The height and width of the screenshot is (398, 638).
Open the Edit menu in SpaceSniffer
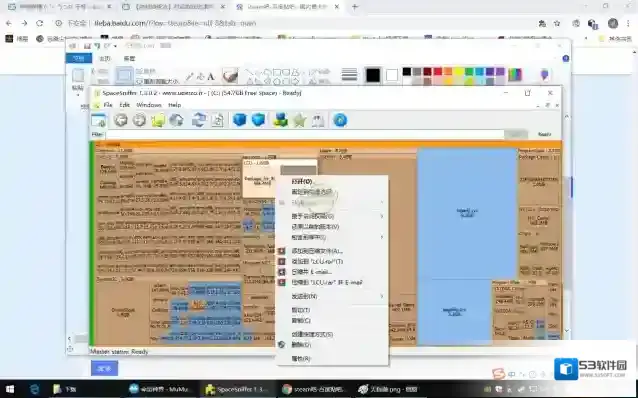125,105
